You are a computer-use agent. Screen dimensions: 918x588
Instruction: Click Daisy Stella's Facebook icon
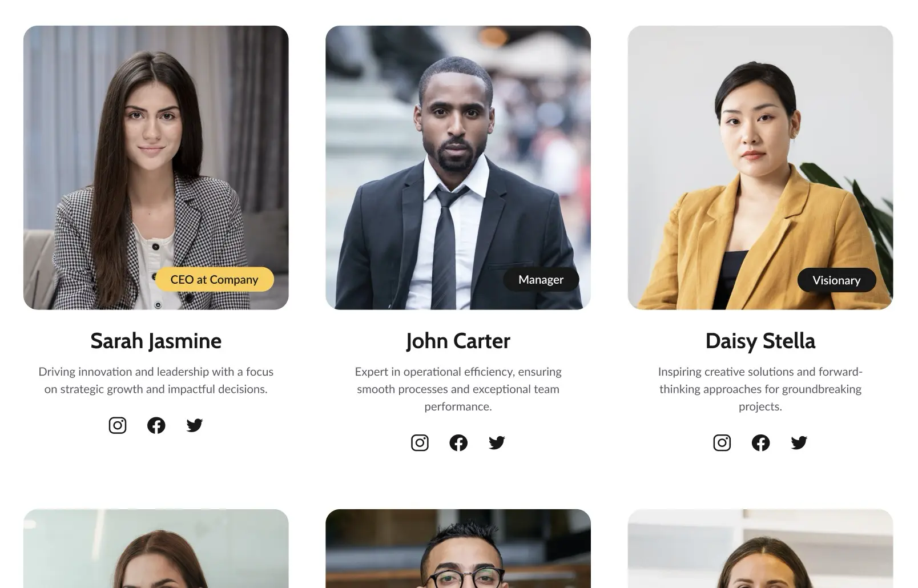[x=760, y=442]
